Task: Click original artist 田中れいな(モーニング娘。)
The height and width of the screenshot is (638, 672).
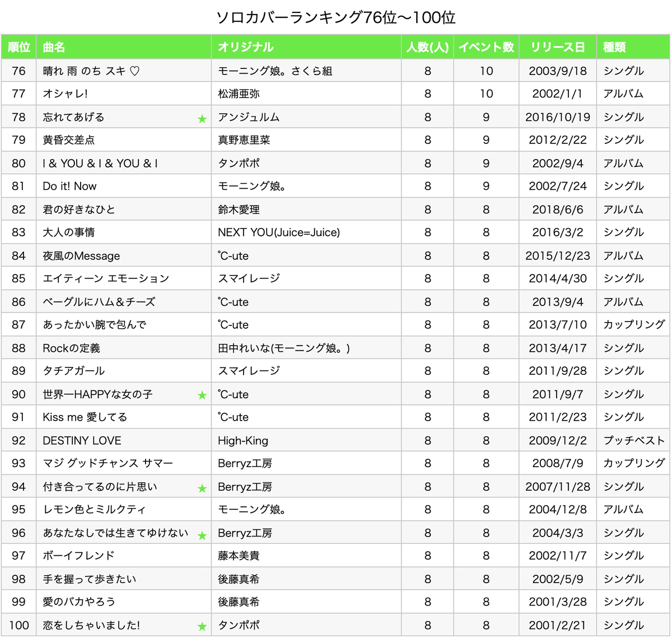Action: pyautogui.click(x=284, y=348)
